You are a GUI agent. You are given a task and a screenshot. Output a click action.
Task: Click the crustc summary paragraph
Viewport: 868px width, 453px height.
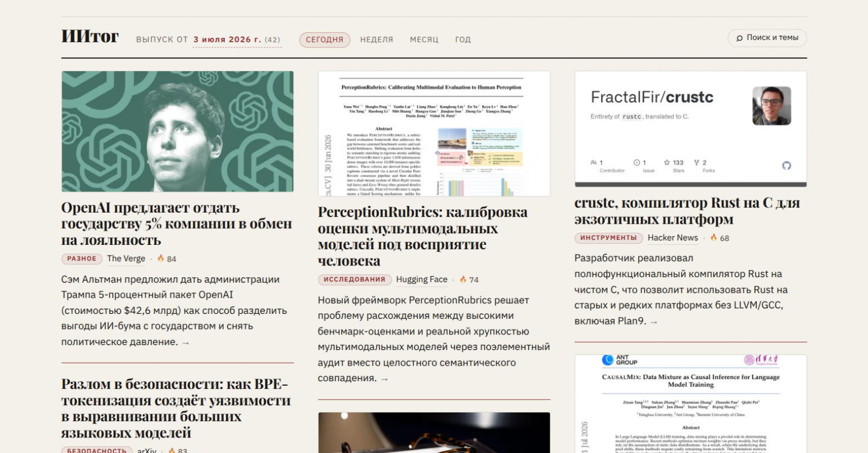682,289
